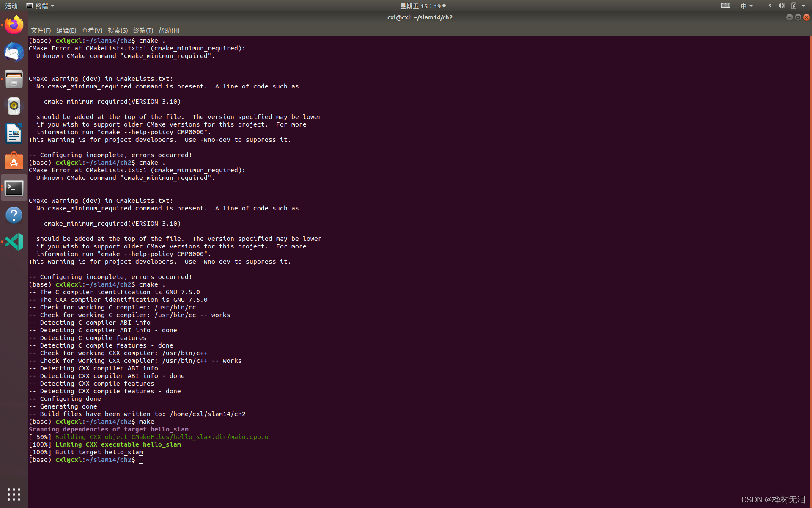Open the 文件(F) menu
812x508 pixels.
pos(41,30)
